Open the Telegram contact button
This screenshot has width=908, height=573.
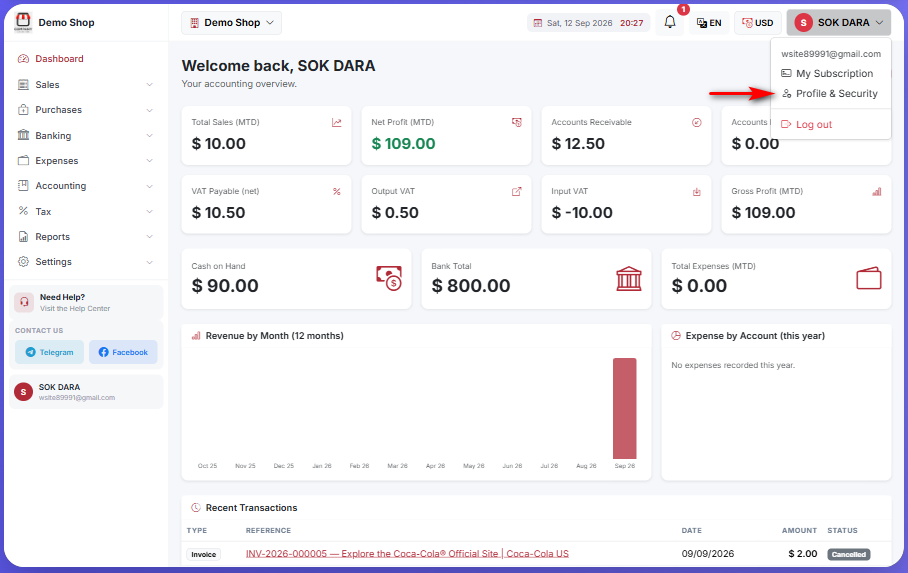(x=49, y=352)
